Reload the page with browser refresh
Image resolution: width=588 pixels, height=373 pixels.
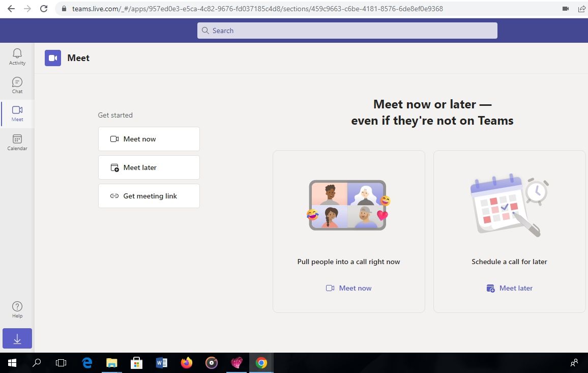tap(44, 9)
